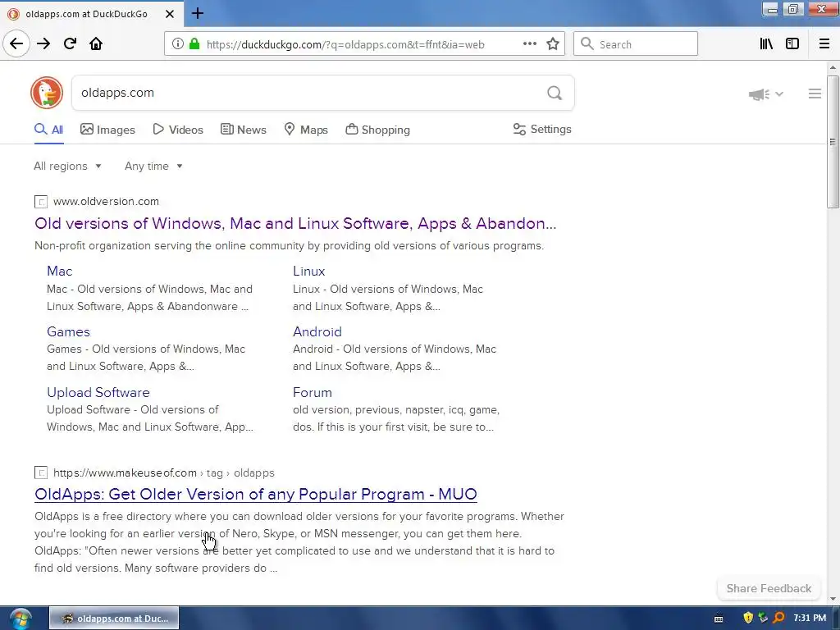Expand the All regions filter
840x630 pixels.
click(67, 166)
